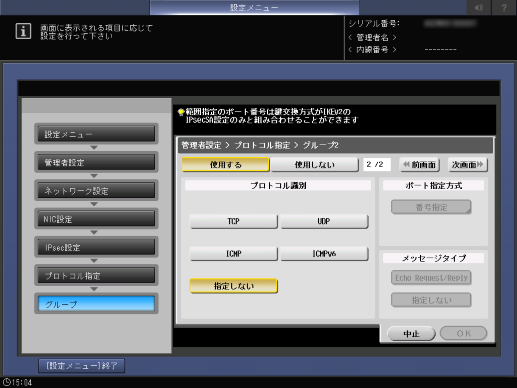Click the lightbulb hint icon

[x=181, y=112]
